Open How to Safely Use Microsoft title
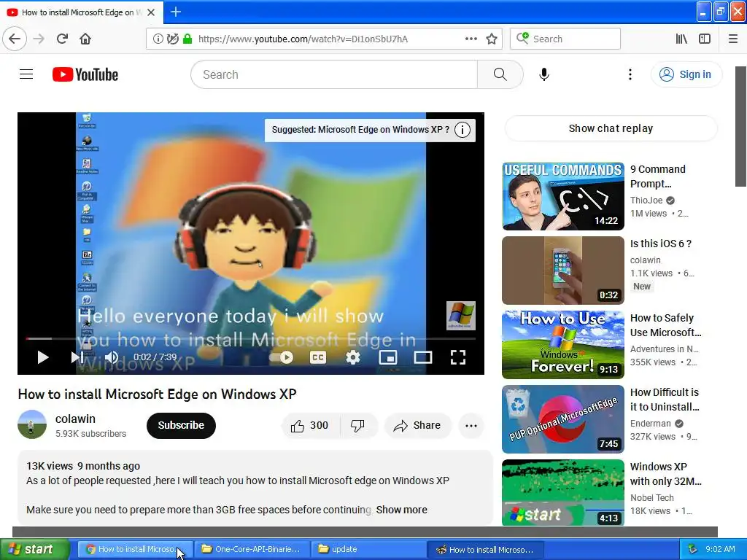Viewport: 747px width, 560px height. [665, 325]
